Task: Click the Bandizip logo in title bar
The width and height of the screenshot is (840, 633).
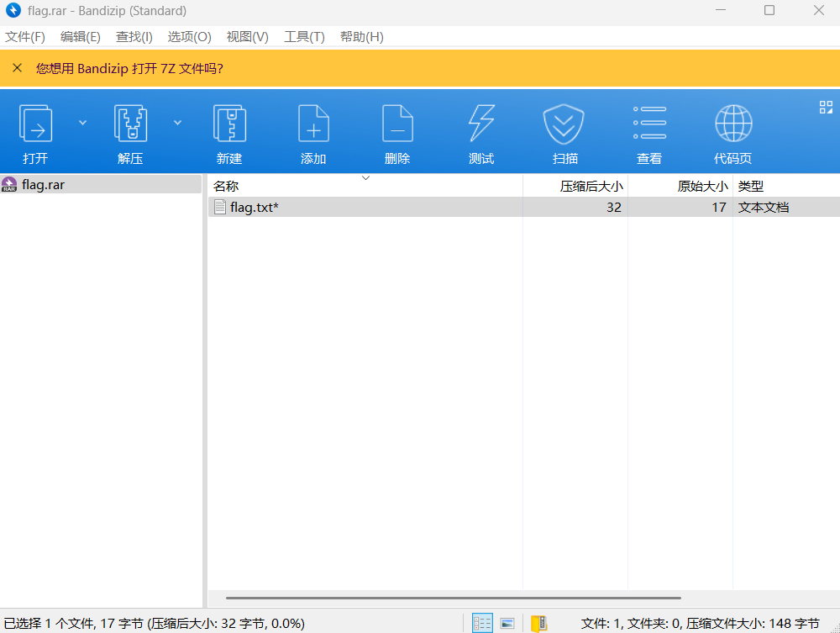Action: click(x=13, y=10)
